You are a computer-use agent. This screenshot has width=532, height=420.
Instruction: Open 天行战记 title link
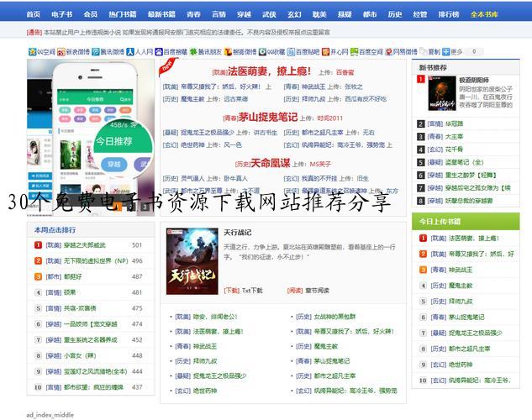coord(238,233)
